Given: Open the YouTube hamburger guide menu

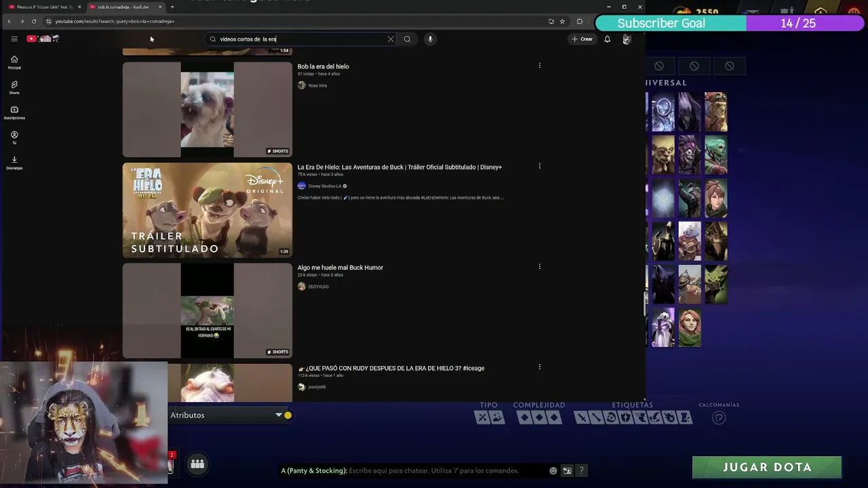Looking at the screenshot, I should click(14, 39).
